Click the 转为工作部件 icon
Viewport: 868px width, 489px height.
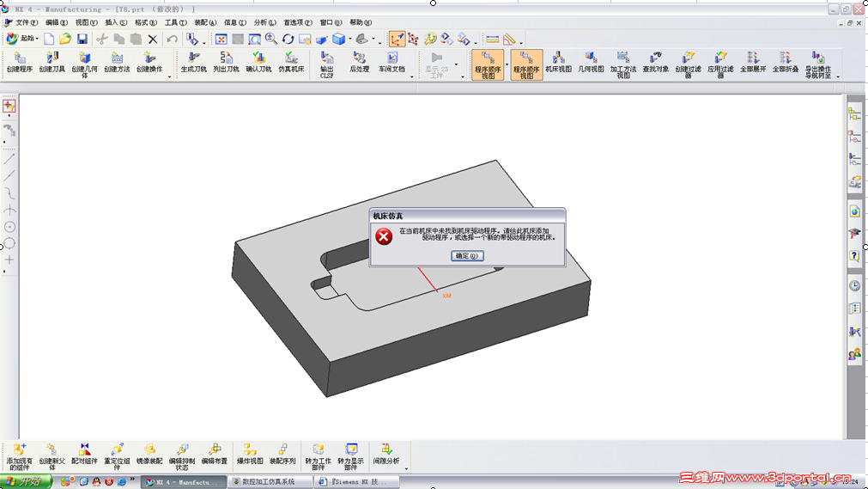pos(318,456)
